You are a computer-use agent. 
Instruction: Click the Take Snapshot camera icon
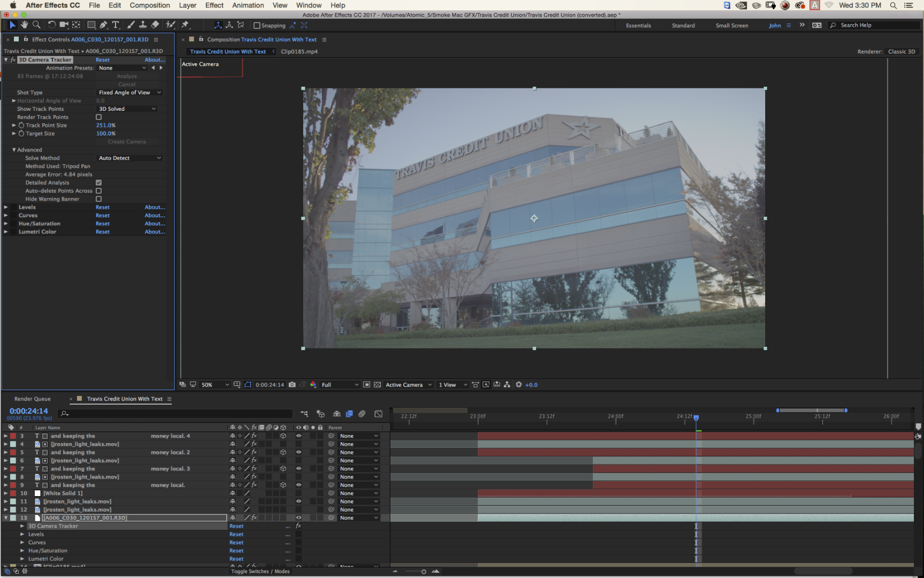[x=292, y=385]
